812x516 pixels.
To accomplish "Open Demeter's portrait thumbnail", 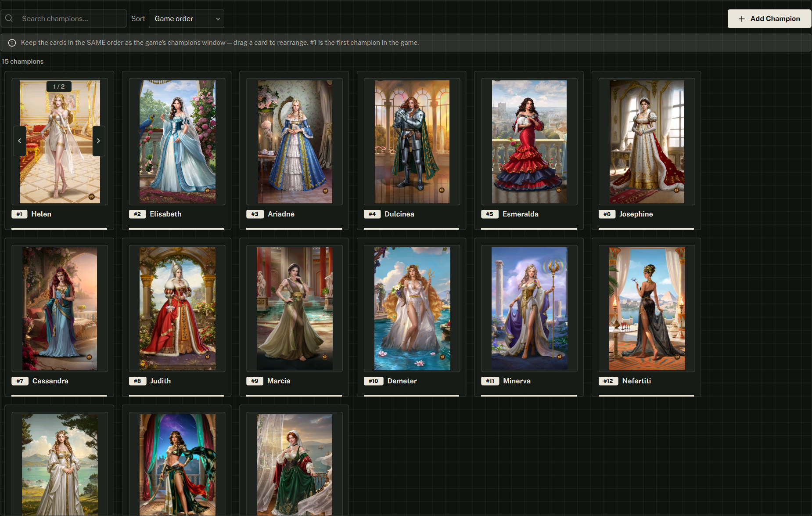I will [x=412, y=309].
